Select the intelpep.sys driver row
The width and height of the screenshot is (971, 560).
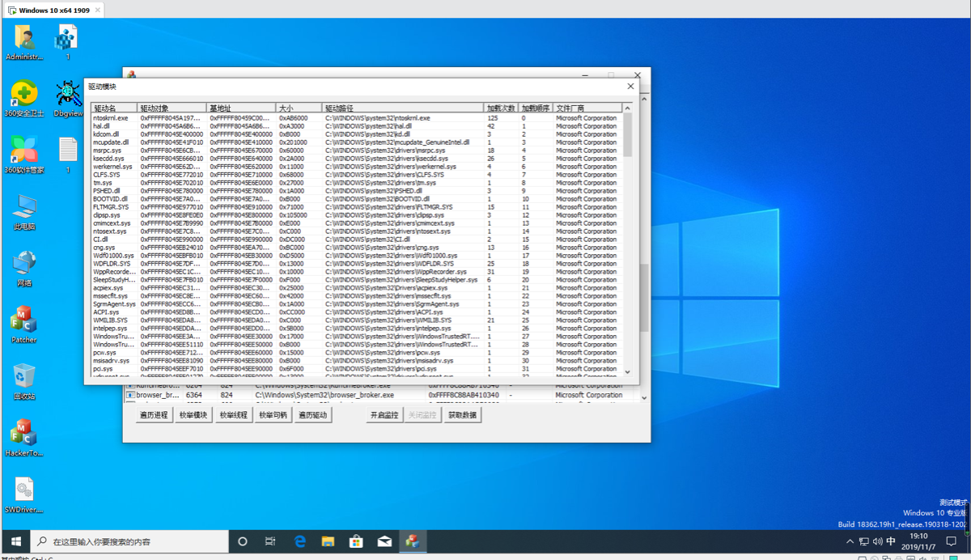click(x=356, y=329)
